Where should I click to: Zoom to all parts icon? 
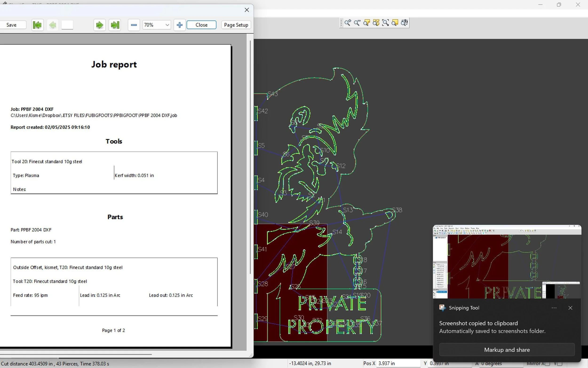point(376,23)
